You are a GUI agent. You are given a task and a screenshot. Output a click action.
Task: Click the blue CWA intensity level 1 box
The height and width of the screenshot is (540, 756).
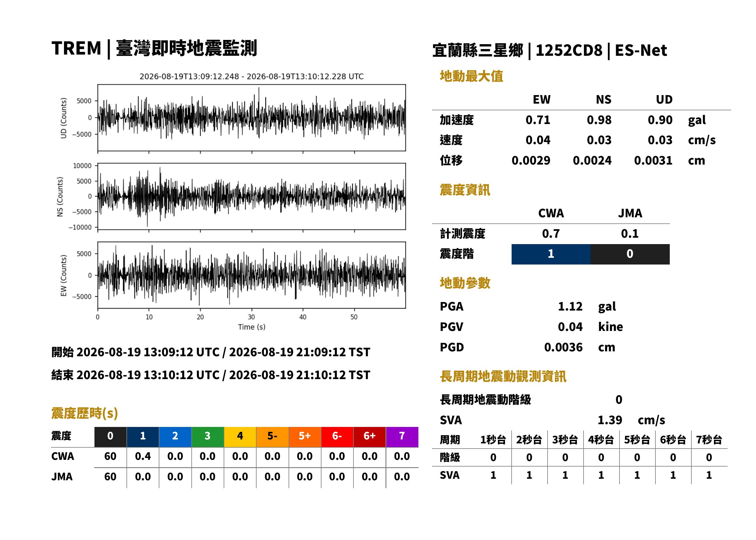pyautogui.click(x=551, y=254)
